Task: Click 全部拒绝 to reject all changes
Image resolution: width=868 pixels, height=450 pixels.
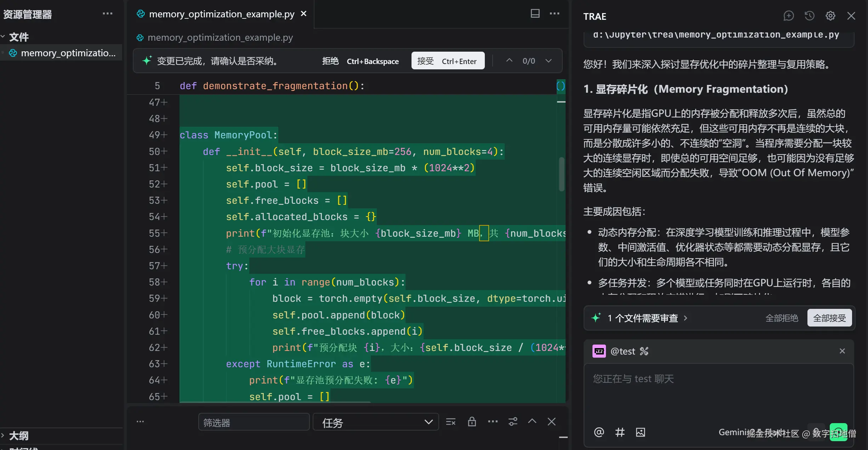Action: click(x=782, y=318)
